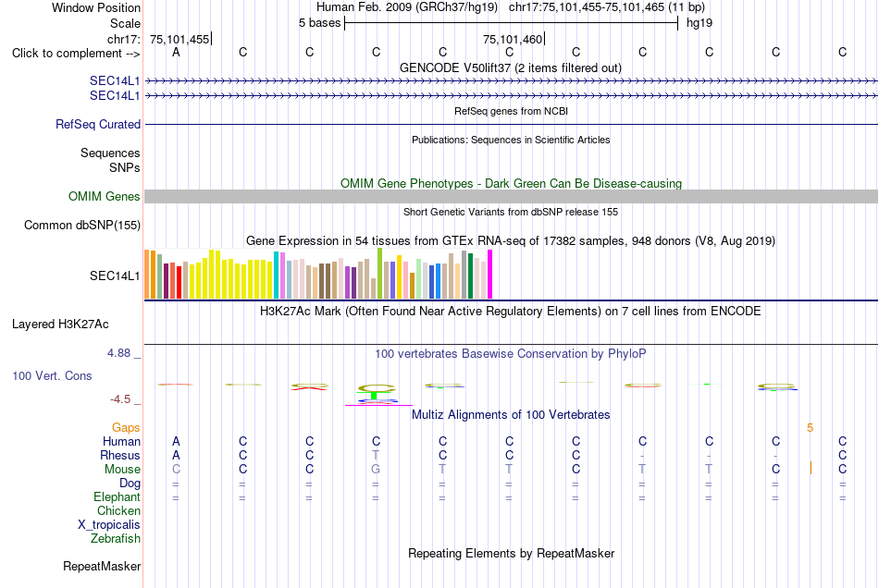The height and width of the screenshot is (588, 879).
Task: Open the OMIM Genes track label
Action: pos(105,197)
